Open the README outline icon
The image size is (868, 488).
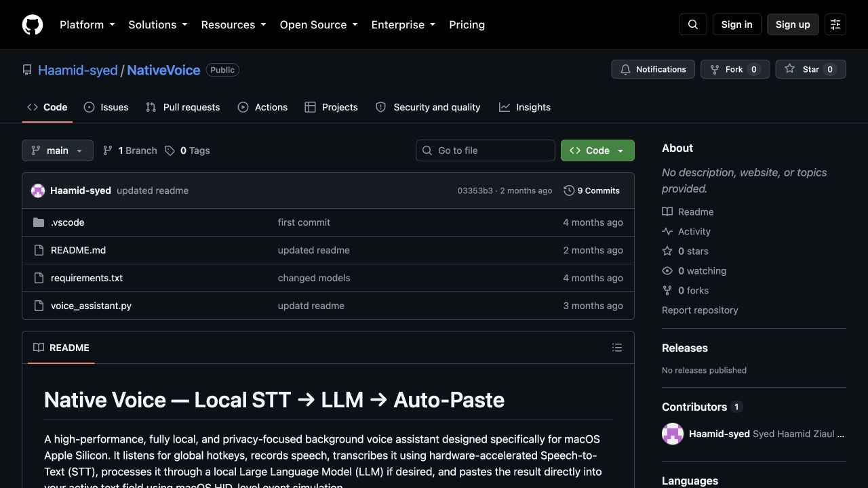click(x=617, y=348)
